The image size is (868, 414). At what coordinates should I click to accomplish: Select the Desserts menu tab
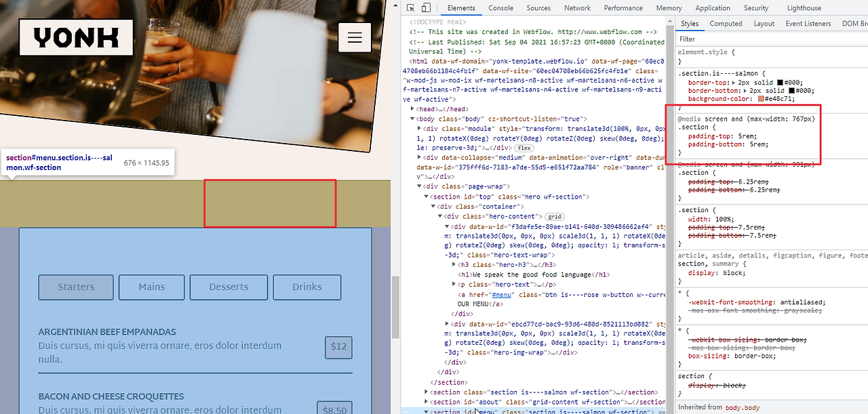coord(229,287)
